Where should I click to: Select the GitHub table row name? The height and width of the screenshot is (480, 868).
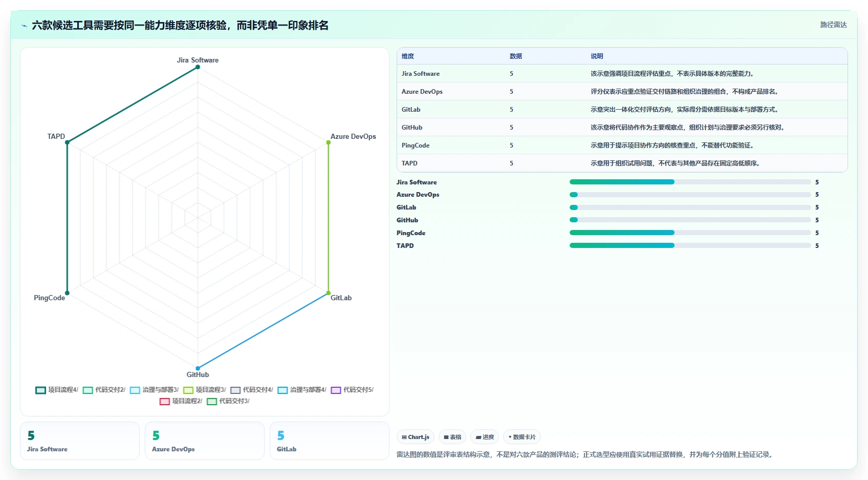click(x=412, y=128)
